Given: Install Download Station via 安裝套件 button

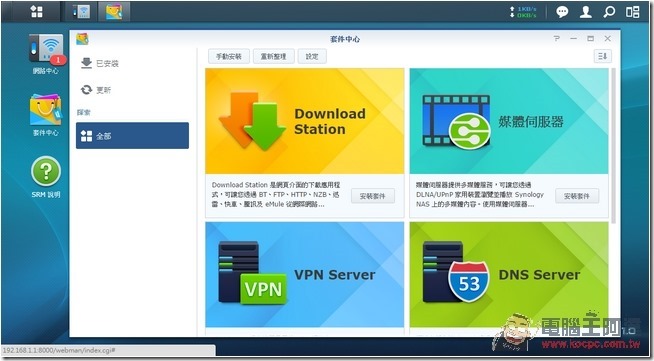Looking at the screenshot, I should click(x=373, y=196).
